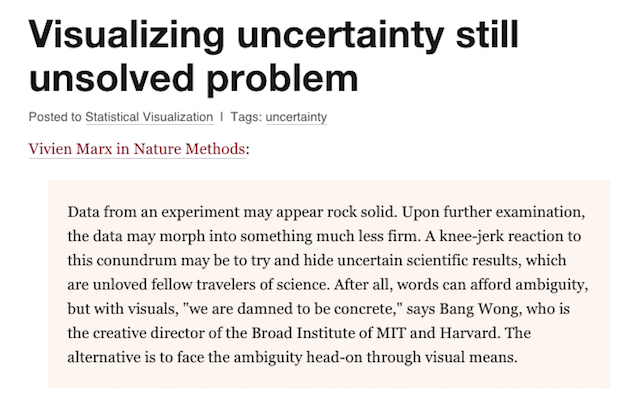Click the 'Tags:' label

point(246,117)
